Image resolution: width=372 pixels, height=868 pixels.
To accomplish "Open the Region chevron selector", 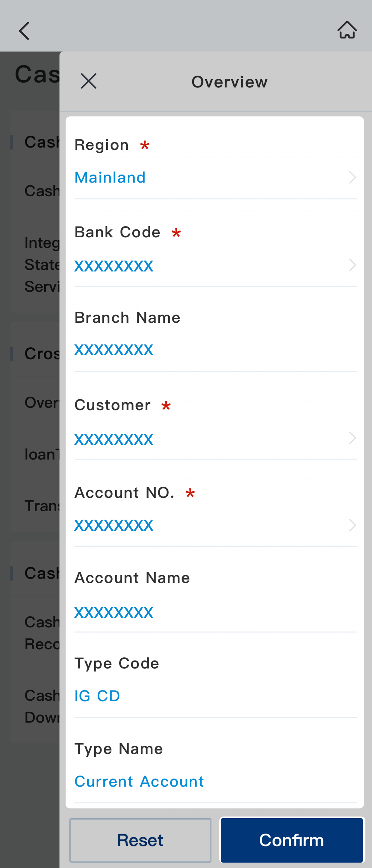I will pos(353,177).
